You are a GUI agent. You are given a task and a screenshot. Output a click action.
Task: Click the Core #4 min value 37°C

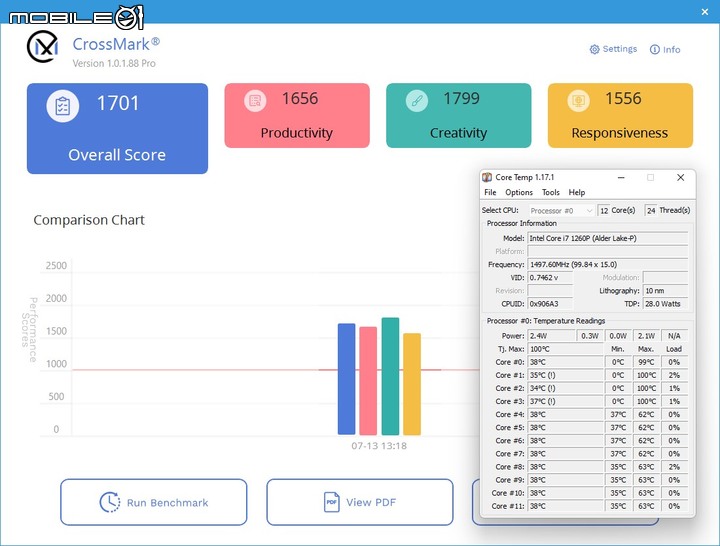pos(618,415)
